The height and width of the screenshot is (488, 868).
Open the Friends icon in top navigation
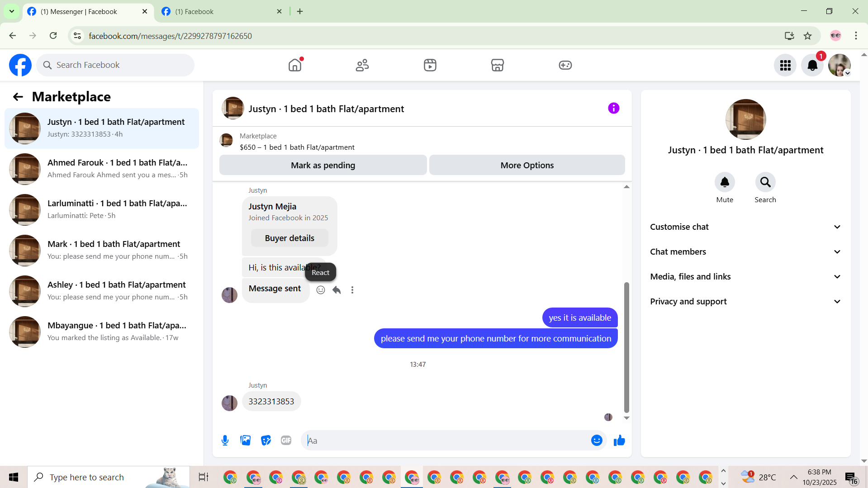click(362, 65)
